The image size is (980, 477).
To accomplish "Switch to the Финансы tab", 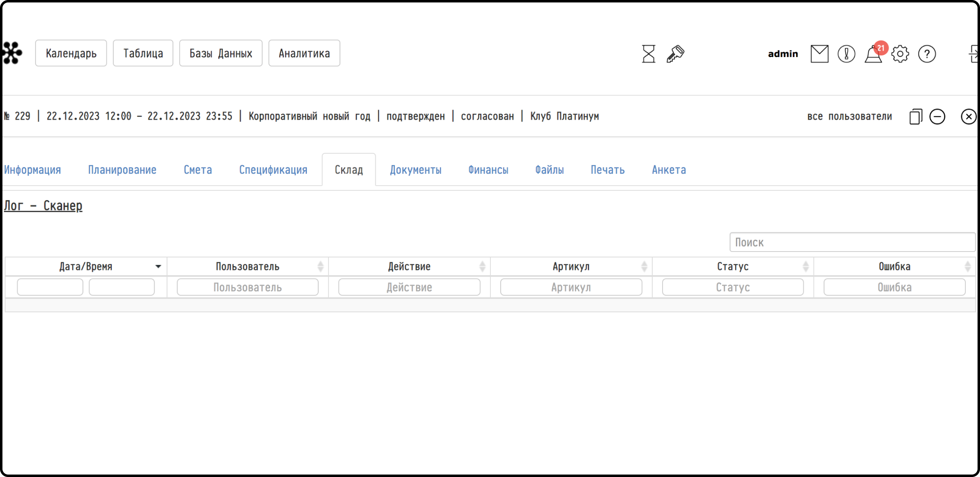I will pos(488,170).
